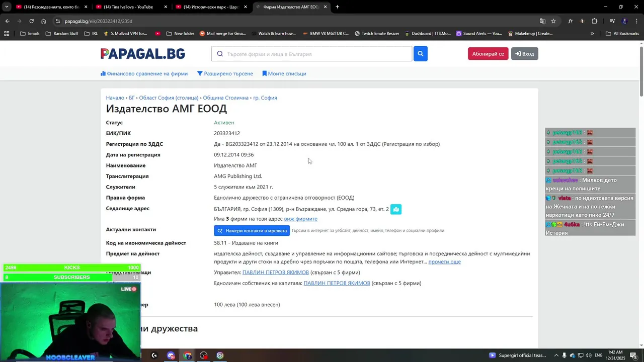Open the IRL bookmark folder
Image resolution: width=644 pixels, height=362 pixels.
click(x=91, y=34)
